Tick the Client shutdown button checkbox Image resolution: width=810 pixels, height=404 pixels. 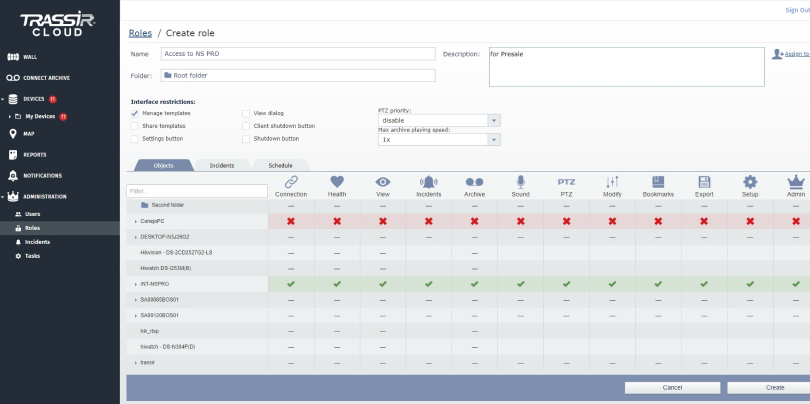point(246,126)
